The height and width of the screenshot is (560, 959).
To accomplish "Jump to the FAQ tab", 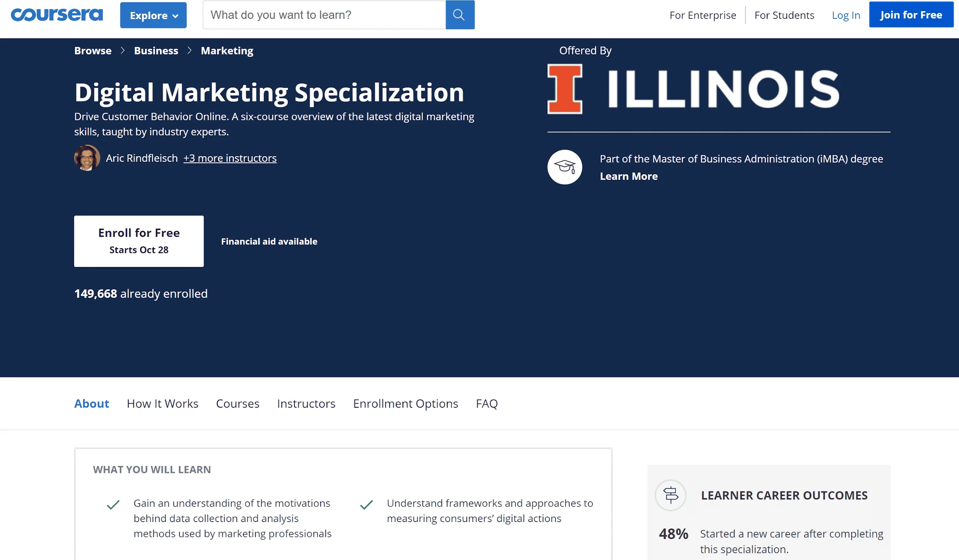I will (487, 404).
